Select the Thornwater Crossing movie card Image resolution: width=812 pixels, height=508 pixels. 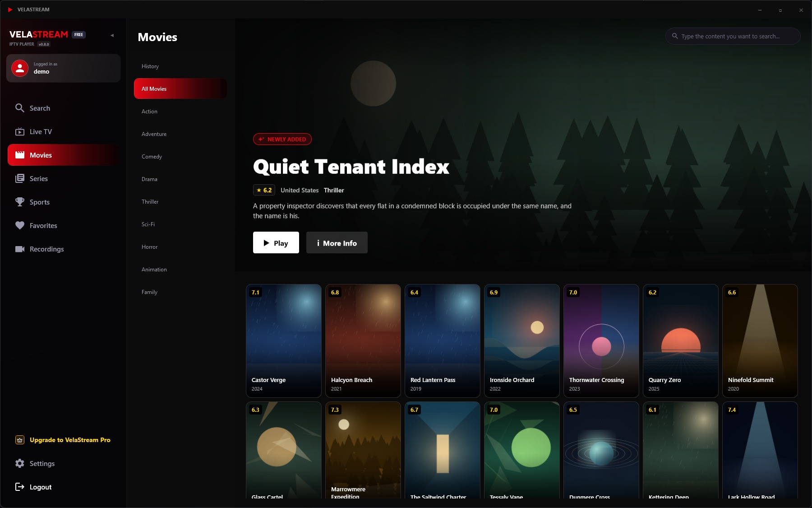coord(601,341)
